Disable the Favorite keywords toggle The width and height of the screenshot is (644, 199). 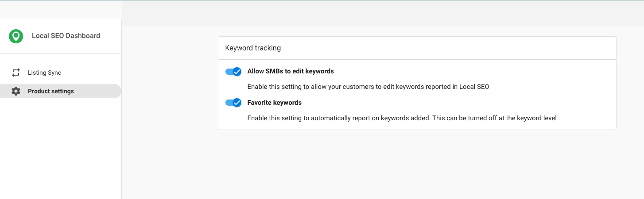pyautogui.click(x=233, y=103)
